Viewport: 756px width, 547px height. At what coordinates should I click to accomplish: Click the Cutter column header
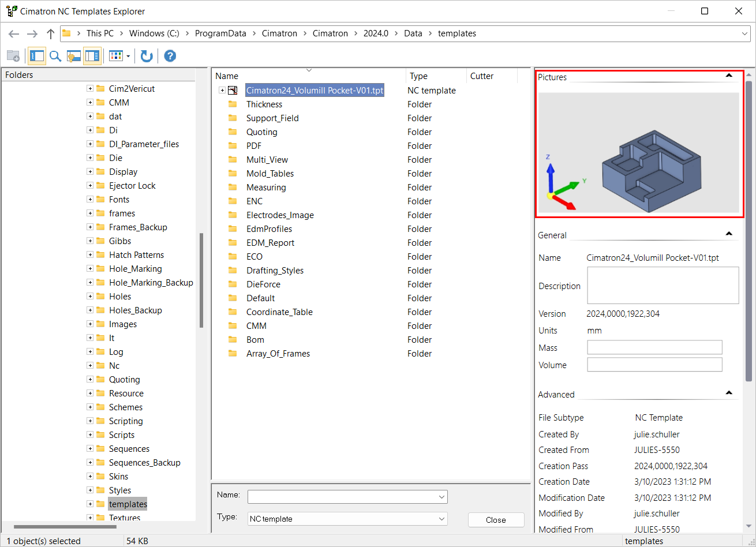482,76
